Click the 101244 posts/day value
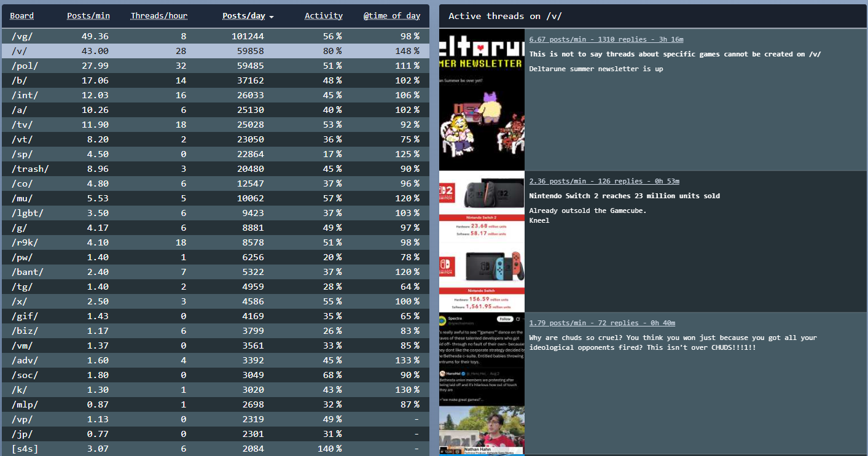Image resolution: width=868 pixels, height=456 pixels. (x=248, y=36)
